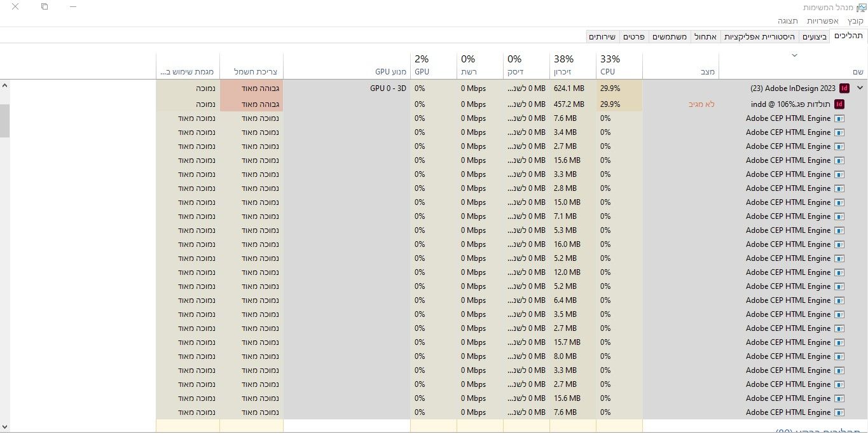
Task: Click the indd document icon in the not-responding row
Action: point(839,104)
